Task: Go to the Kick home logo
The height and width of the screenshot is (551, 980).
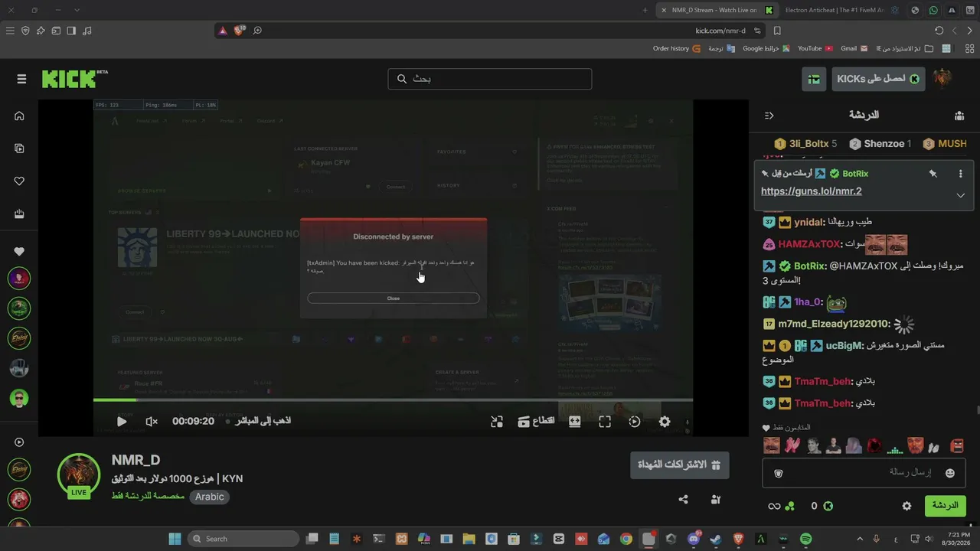Action: (74, 79)
